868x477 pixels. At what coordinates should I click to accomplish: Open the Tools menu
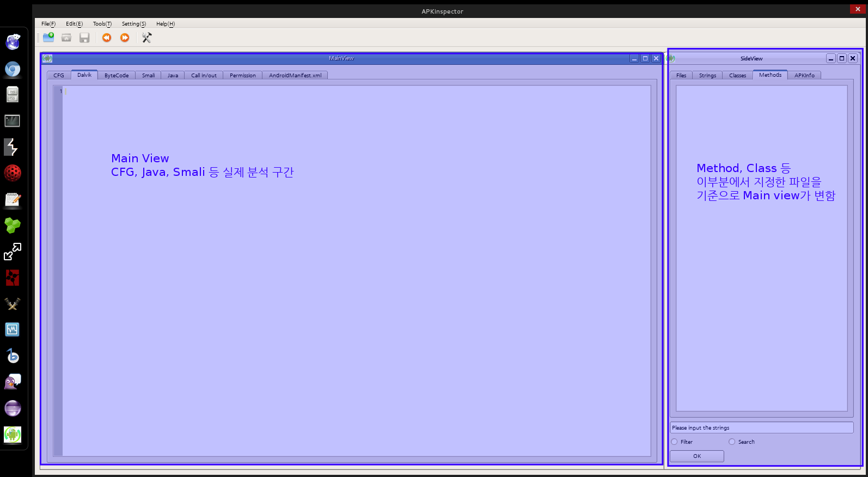point(102,24)
